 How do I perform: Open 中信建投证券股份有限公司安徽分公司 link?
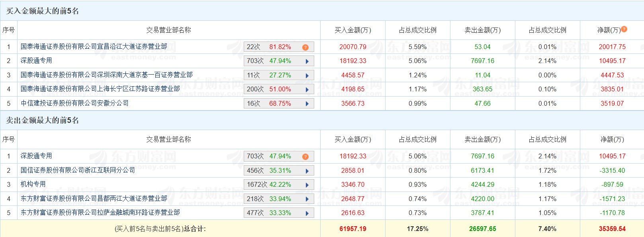(x=75, y=103)
